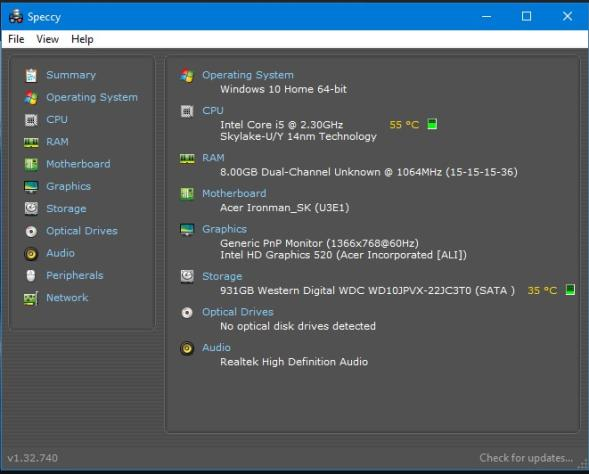Select Peripherals in the sidebar
Viewport: 589px width, 474px height.
74,275
